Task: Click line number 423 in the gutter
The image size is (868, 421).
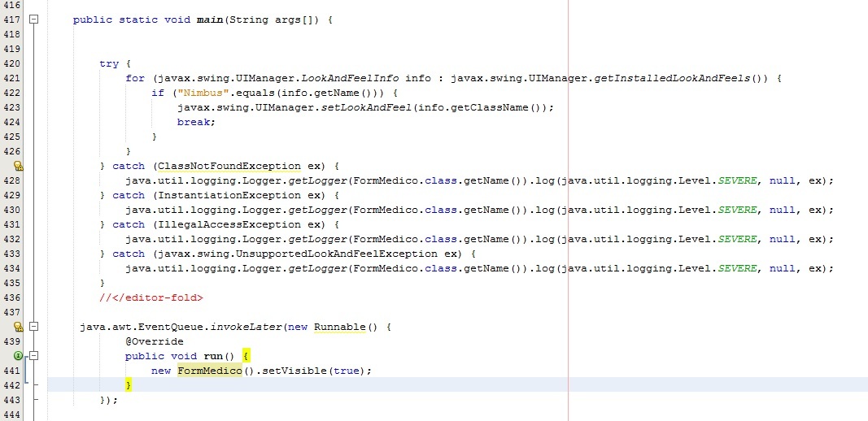Action: [11, 107]
